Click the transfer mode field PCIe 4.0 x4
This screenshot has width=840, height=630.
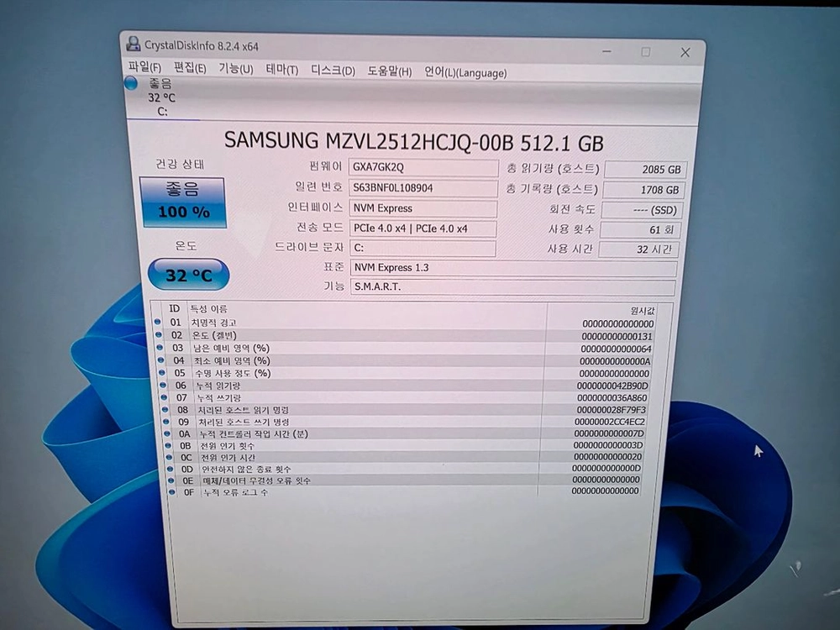[x=423, y=228]
